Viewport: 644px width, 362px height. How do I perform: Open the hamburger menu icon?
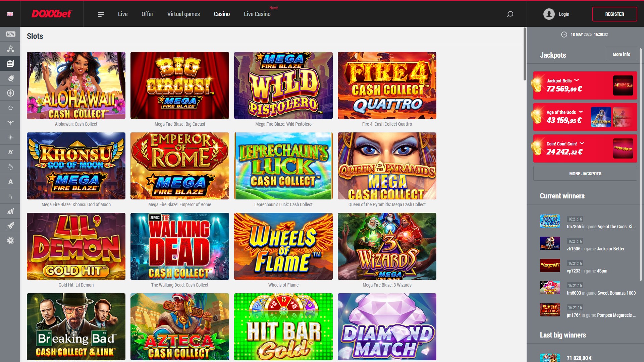click(101, 14)
